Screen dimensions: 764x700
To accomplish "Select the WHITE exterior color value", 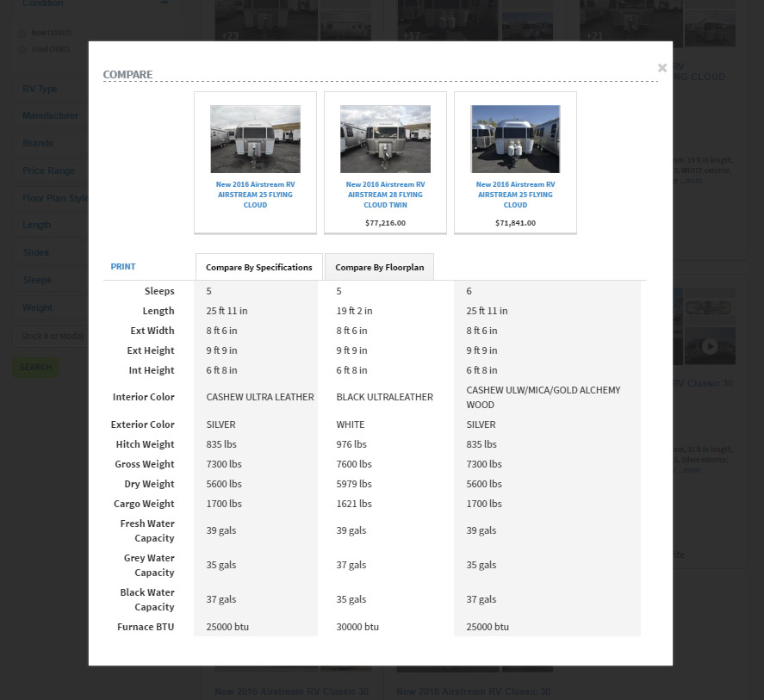I will (351, 424).
